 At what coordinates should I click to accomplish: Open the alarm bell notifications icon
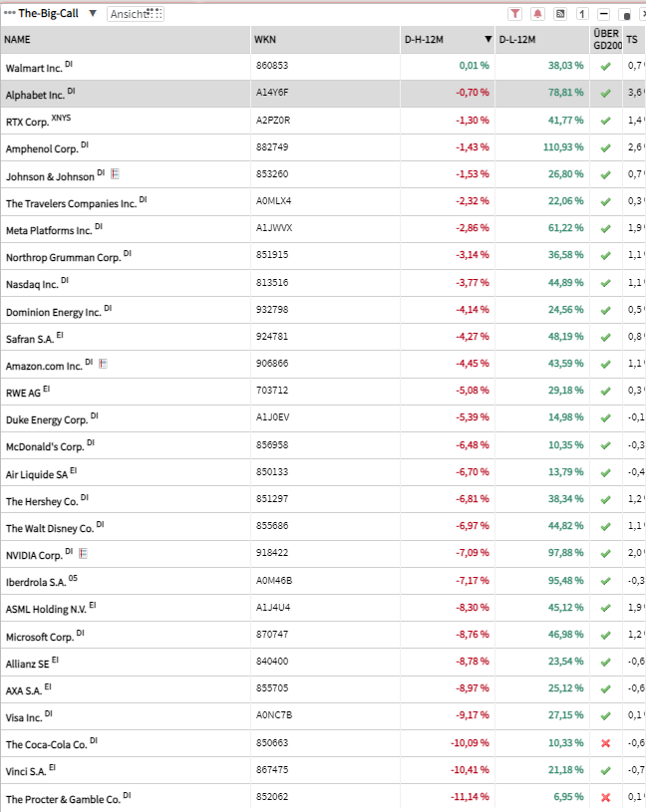[538, 14]
